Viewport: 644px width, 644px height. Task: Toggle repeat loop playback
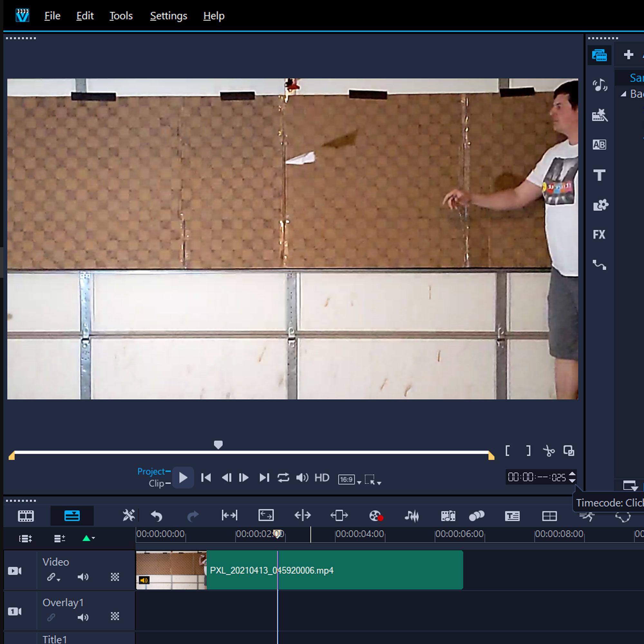283,478
